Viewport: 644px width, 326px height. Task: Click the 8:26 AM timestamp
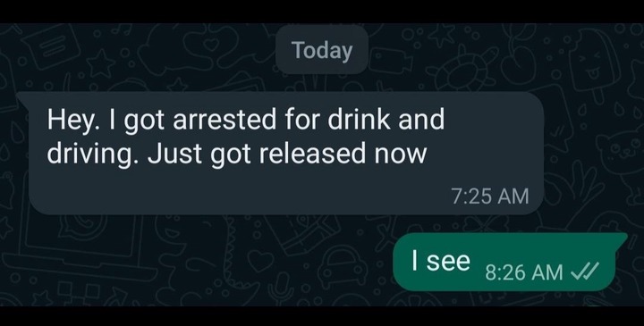[523, 272]
